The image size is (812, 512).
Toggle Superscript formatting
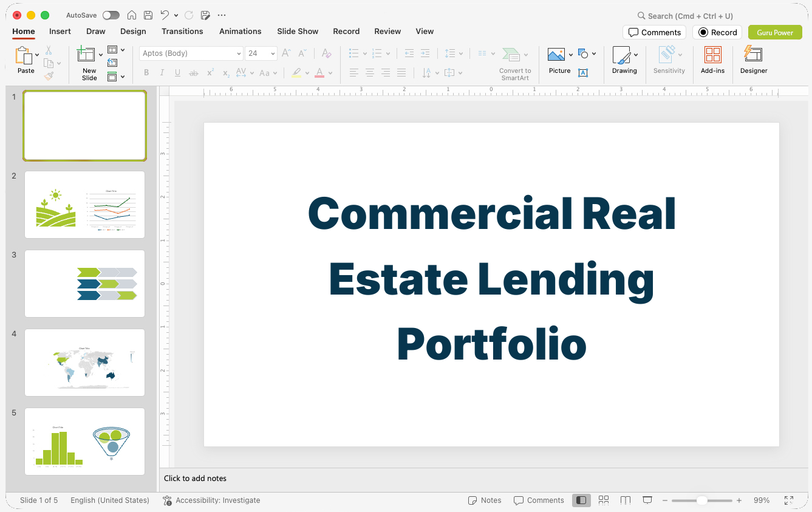click(x=210, y=73)
